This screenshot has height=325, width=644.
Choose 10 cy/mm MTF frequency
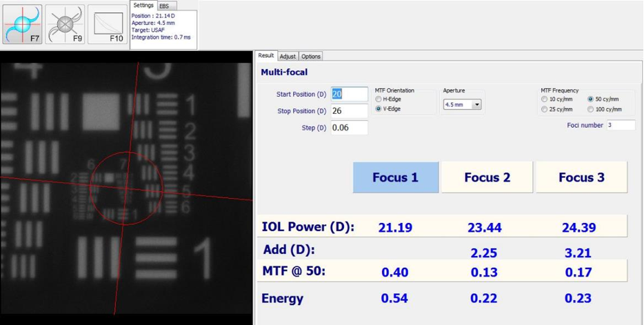tap(544, 99)
